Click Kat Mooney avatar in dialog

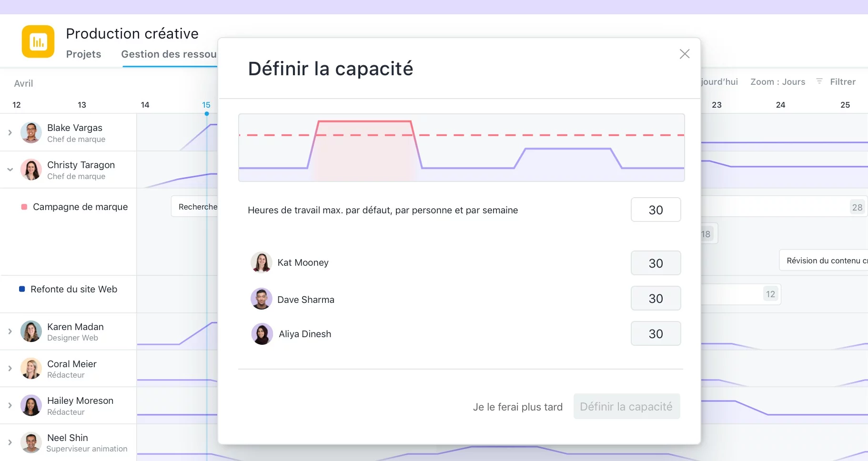262,262
